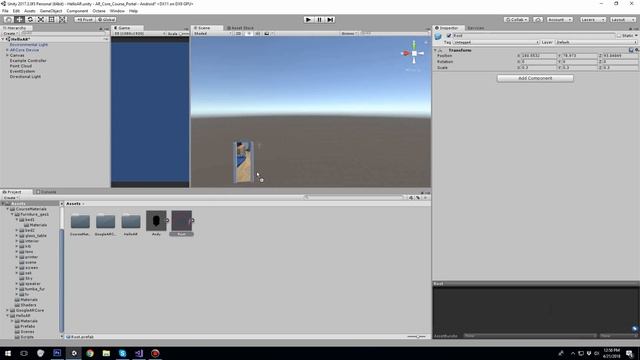Select Directional Light in Hierarchy
This screenshot has height=360, width=640.
(25, 76)
